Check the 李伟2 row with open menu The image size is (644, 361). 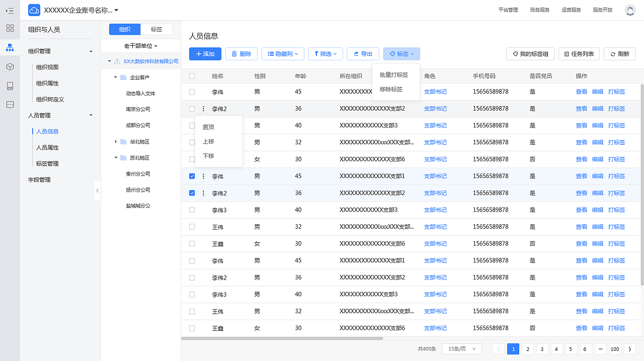(192, 109)
